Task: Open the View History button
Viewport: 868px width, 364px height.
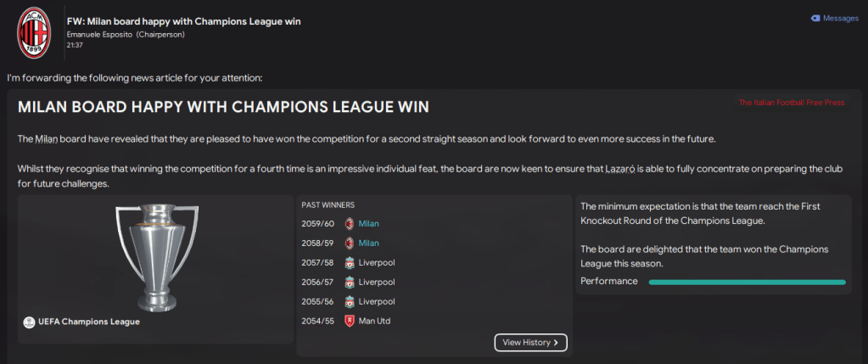Action: tap(530, 343)
